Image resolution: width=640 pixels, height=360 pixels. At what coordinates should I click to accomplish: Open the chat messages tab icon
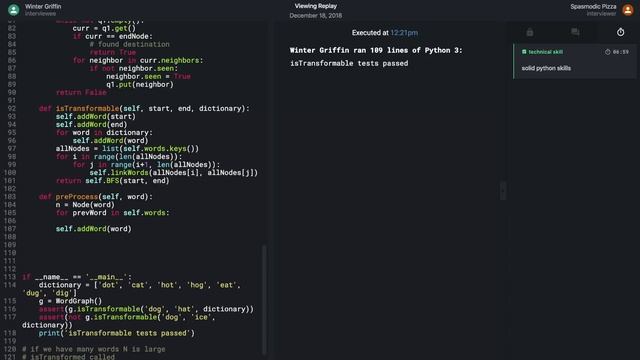pyautogui.click(x=575, y=32)
